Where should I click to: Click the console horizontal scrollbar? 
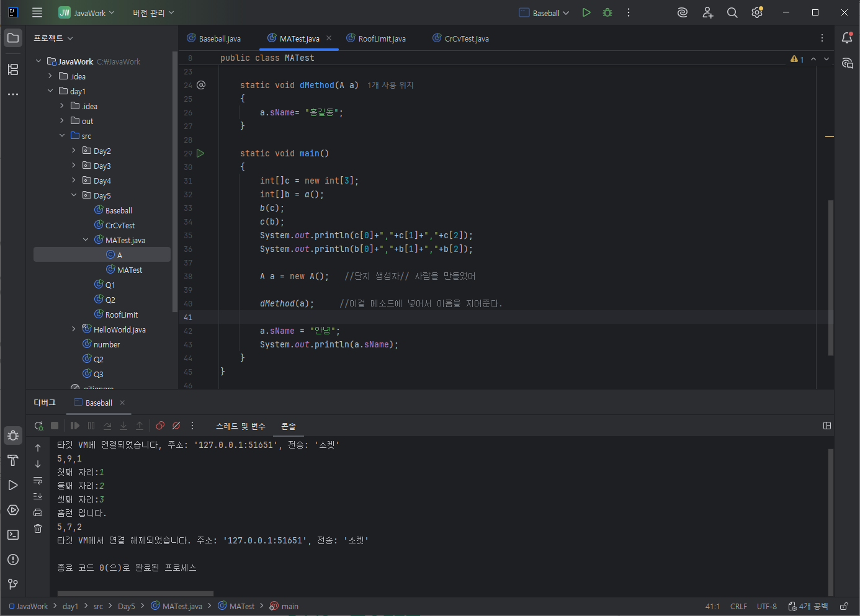coord(135,594)
